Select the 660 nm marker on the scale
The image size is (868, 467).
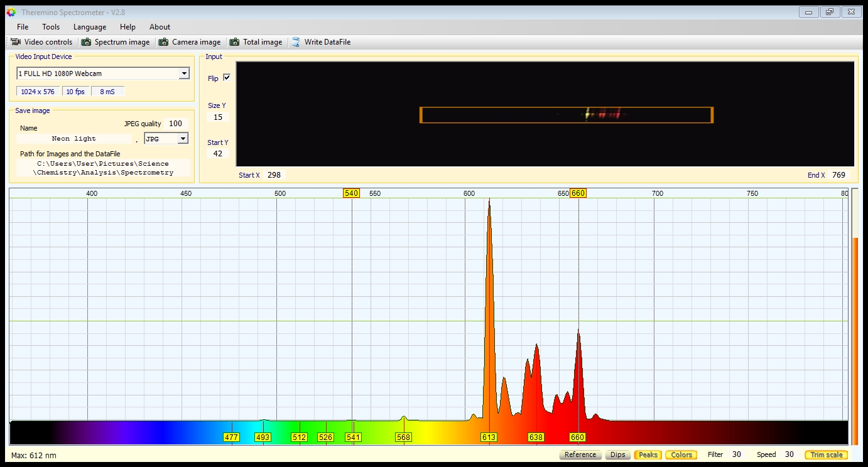click(578, 193)
